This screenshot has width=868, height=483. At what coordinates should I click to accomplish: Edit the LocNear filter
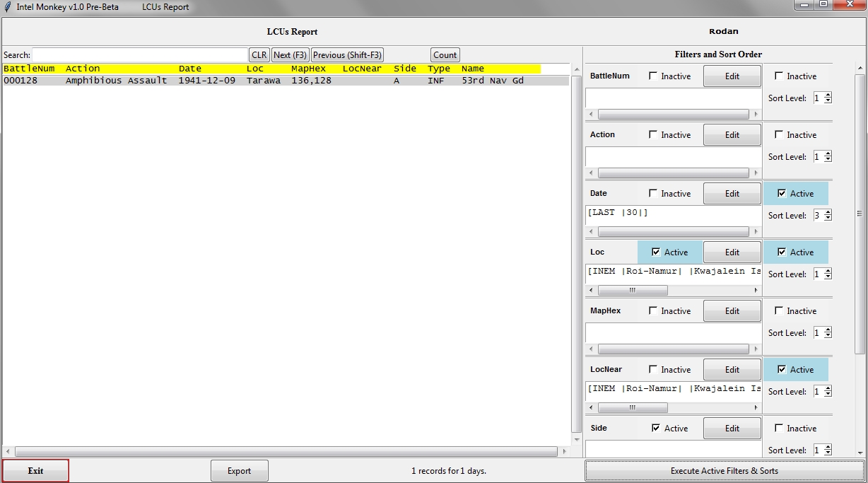732,370
